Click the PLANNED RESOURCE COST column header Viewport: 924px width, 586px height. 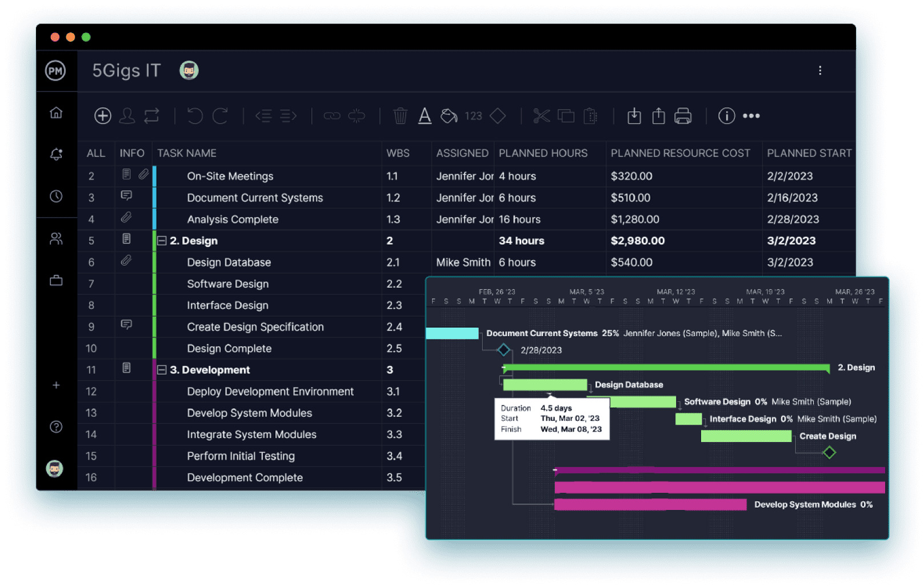pyautogui.click(x=681, y=153)
